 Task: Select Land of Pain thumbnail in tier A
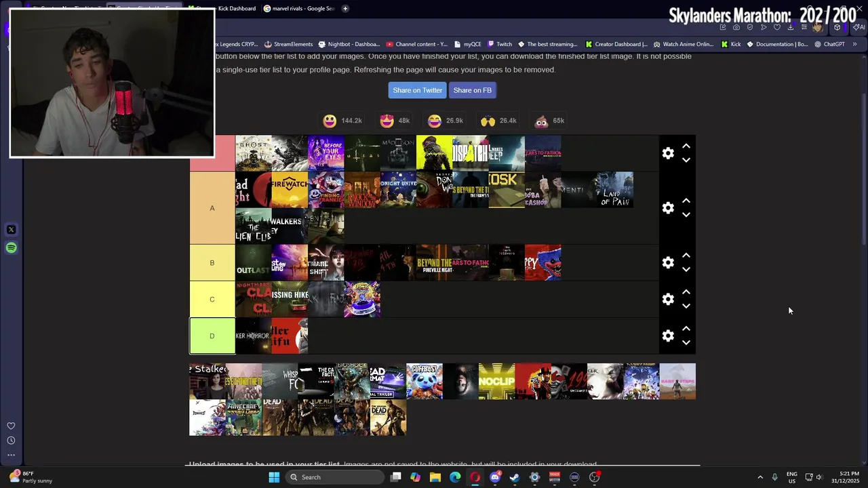615,190
